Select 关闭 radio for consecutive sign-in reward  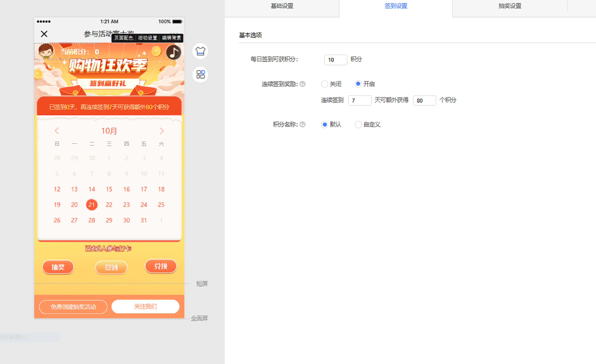(x=324, y=84)
